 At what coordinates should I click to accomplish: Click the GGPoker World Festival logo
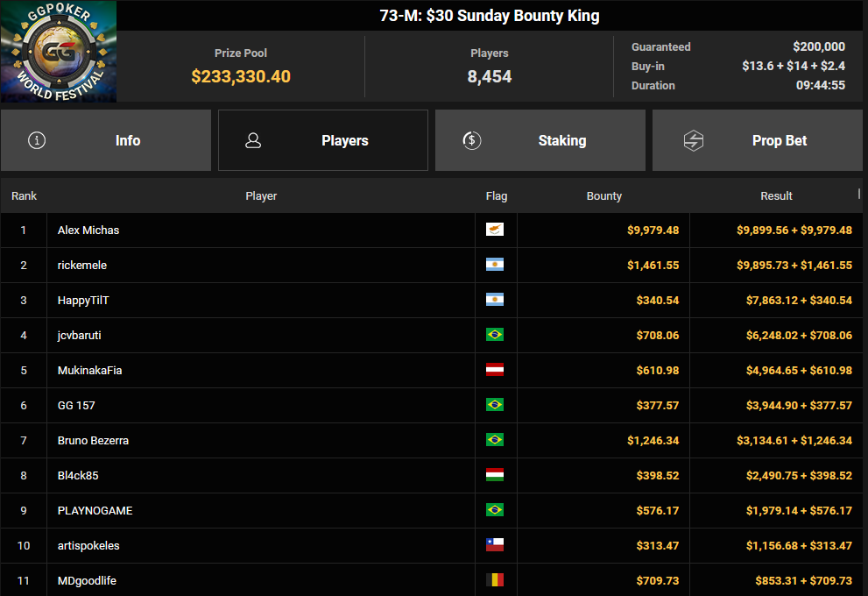click(59, 52)
